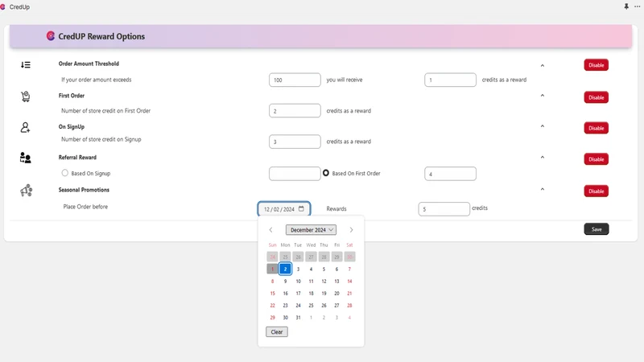Screen dimensions: 644x362
Task: Choose December 14 in the calendar
Action: click(349, 281)
